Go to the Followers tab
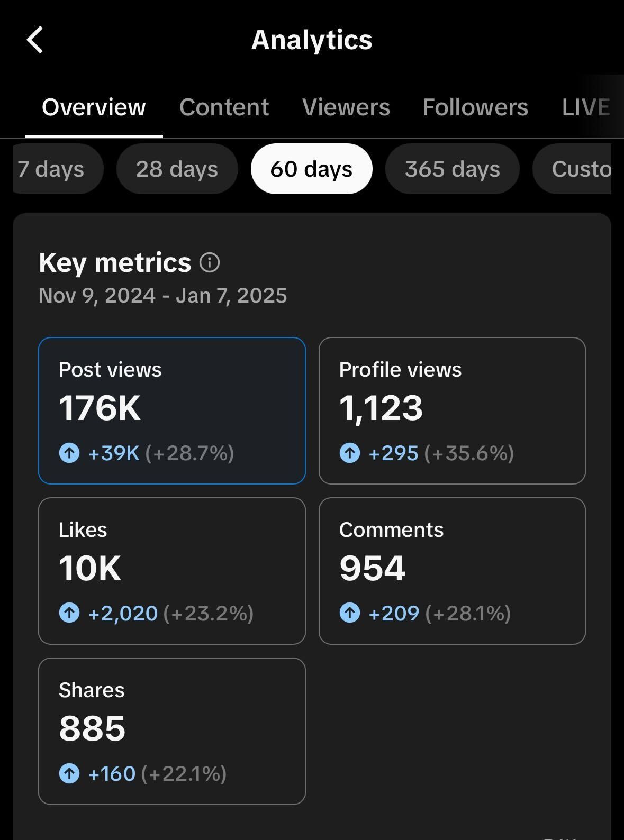Screen dimensions: 624x840 pos(475,107)
